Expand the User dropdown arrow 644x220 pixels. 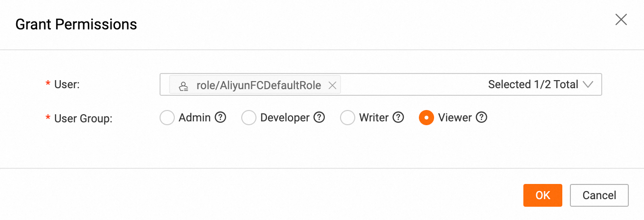click(x=588, y=85)
